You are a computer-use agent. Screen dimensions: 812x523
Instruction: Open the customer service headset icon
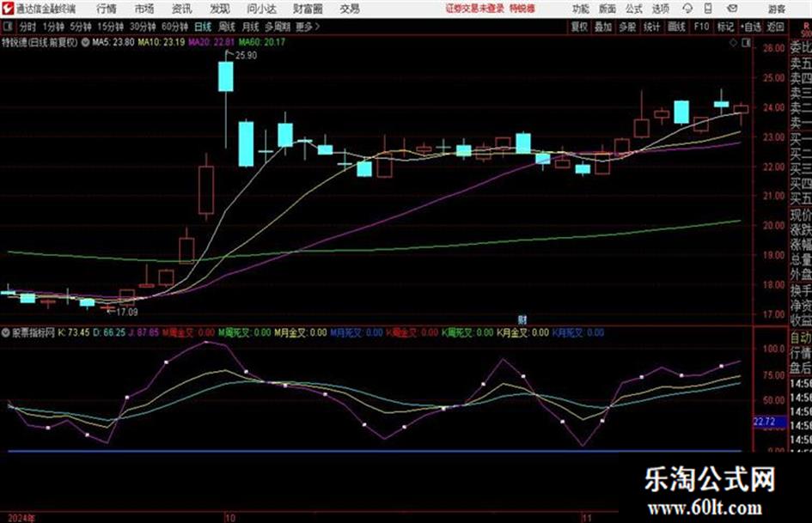(687, 9)
